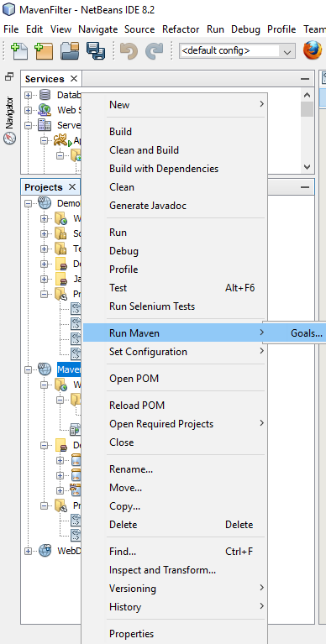Open the Set Configuration submenu
The height and width of the screenshot is (644, 326).
pos(175,352)
